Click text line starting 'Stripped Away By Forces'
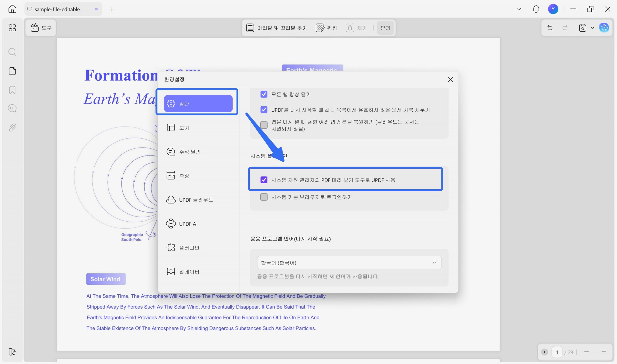Viewport: 617px width, 364px height. coord(201,307)
